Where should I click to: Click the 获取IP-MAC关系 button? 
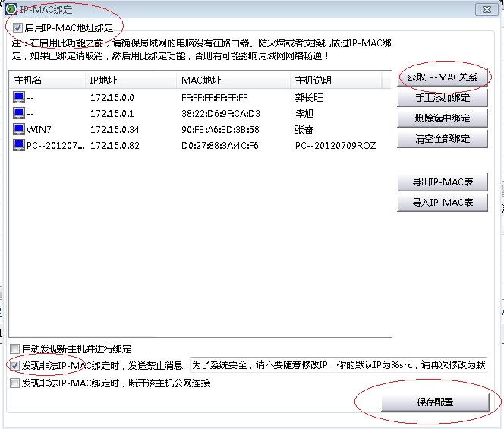point(442,77)
